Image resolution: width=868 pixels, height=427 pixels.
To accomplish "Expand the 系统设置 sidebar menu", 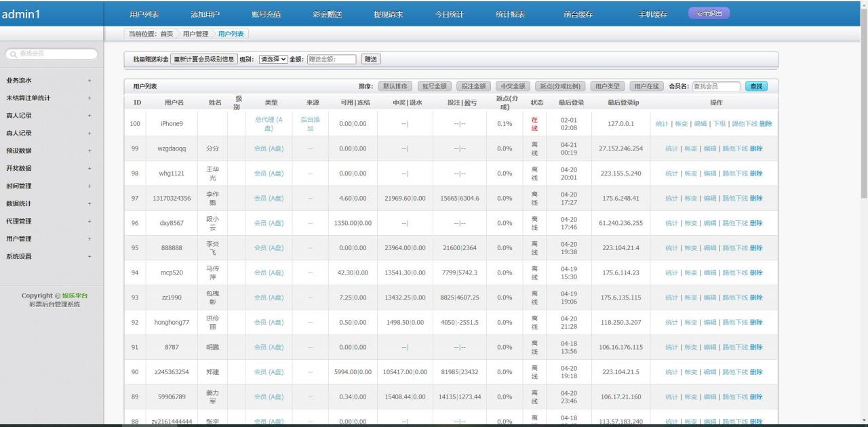I will [x=89, y=256].
